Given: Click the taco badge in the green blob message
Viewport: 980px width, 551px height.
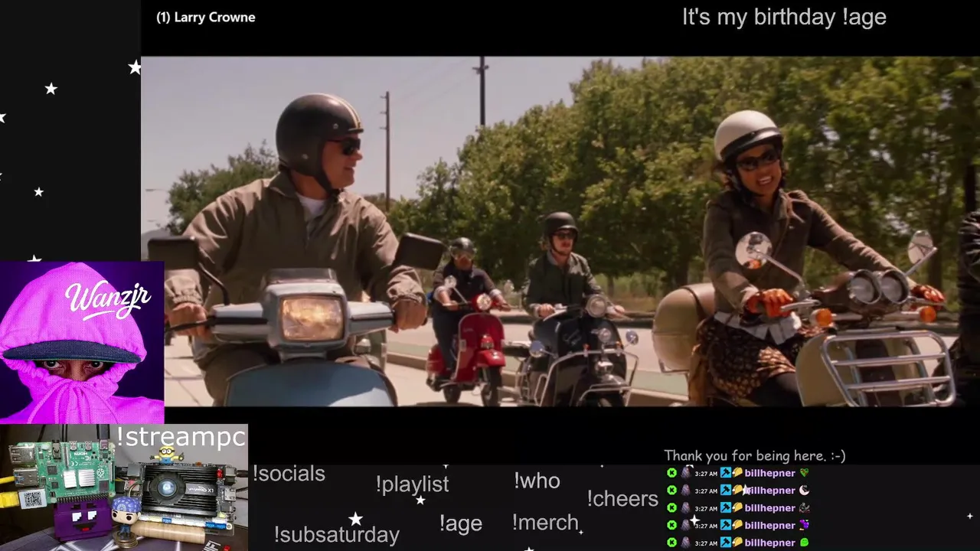Looking at the screenshot, I should [737, 543].
